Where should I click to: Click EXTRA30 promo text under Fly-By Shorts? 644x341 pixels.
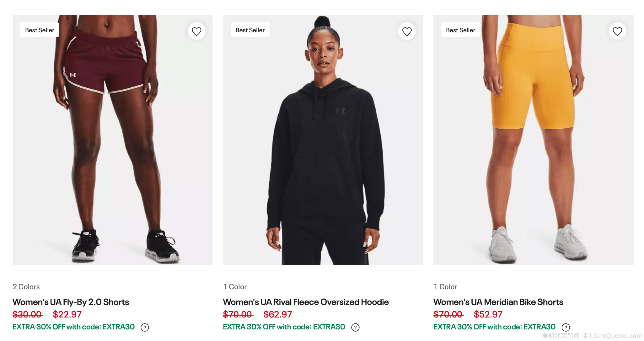tap(73, 327)
